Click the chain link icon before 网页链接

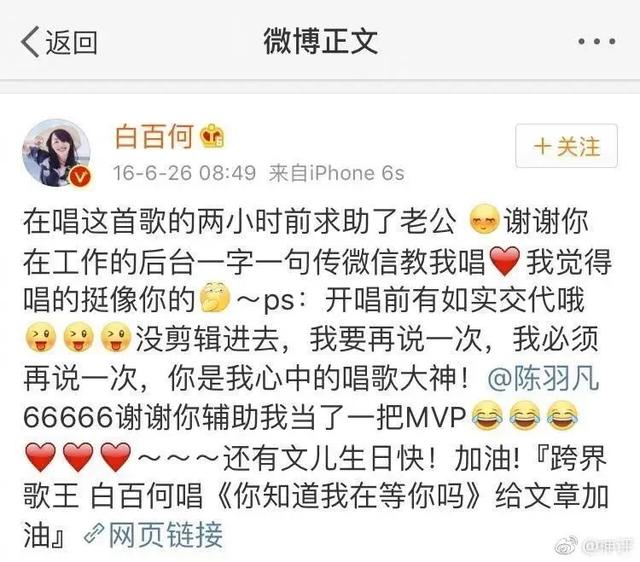pyautogui.click(x=94, y=534)
